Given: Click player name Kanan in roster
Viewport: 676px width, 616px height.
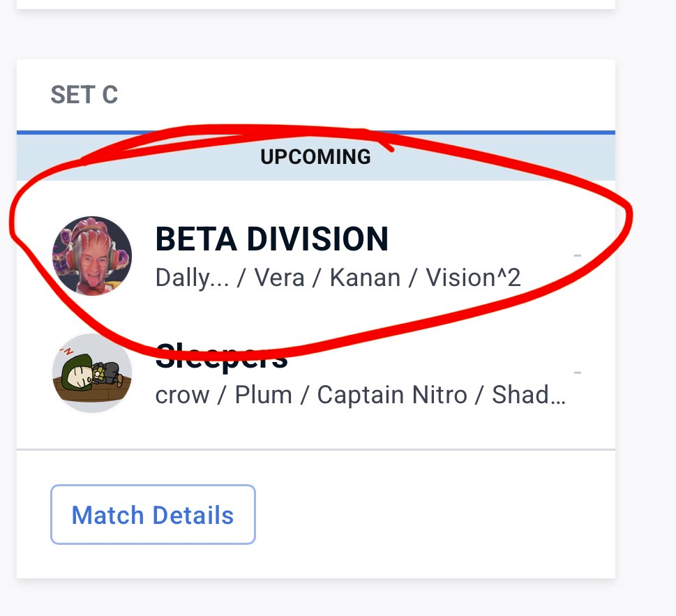Looking at the screenshot, I should point(365,278).
